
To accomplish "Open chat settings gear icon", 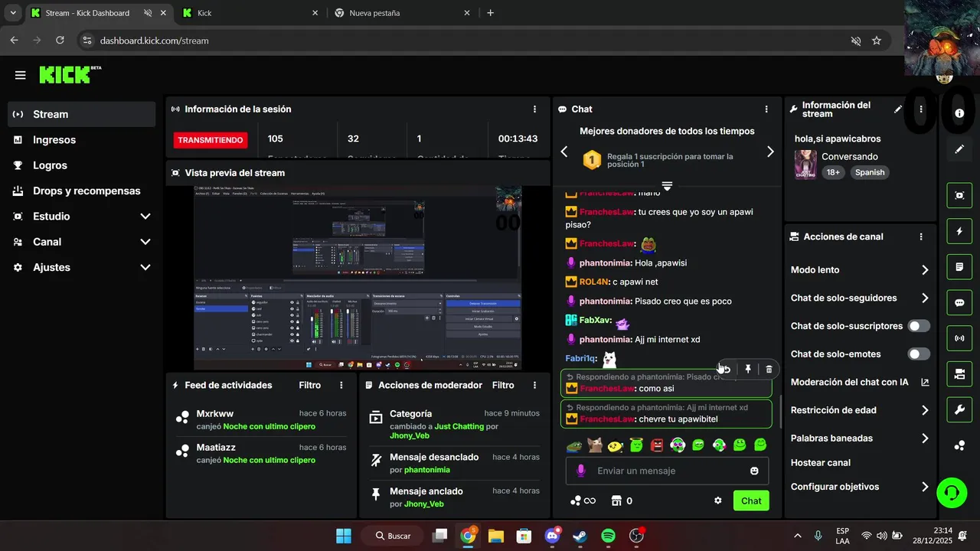I will coord(718,500).
